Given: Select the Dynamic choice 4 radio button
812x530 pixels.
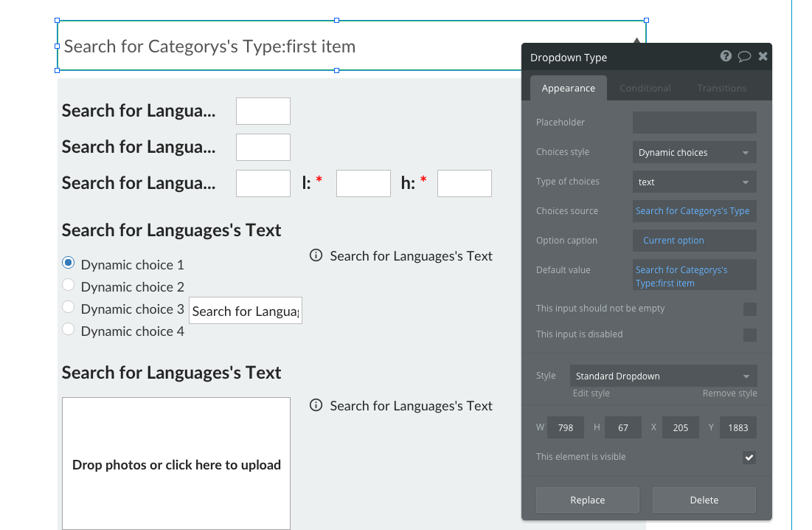Looking at the screenshot, I should pyautogui.click(x=69, y=329).
